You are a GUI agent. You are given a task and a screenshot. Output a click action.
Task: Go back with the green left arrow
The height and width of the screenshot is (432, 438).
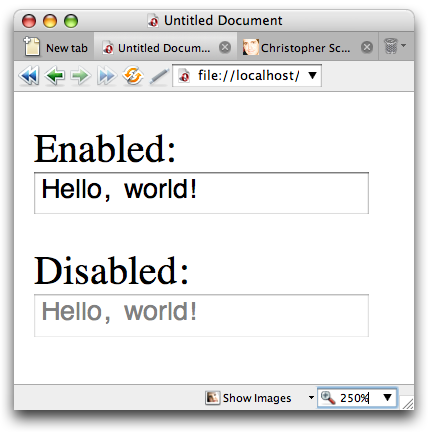(x=55, y=76)
